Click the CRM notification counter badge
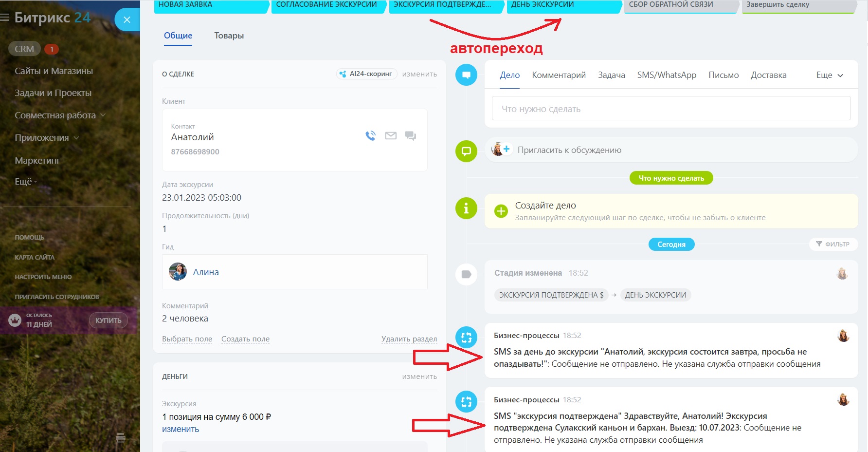Viewport: 868px width, 452px height. (52, 49)
